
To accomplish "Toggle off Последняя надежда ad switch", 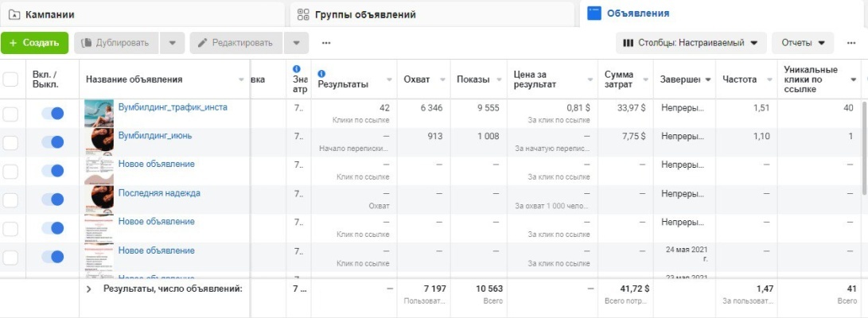I will 53,199.
